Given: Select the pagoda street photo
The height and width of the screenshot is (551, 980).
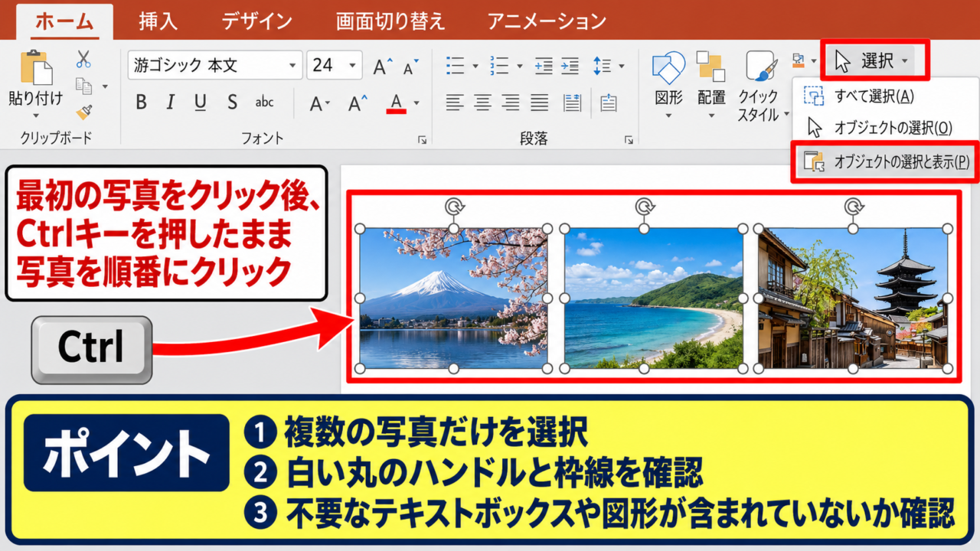Looking at the screenshot, I should click(853, 298).
